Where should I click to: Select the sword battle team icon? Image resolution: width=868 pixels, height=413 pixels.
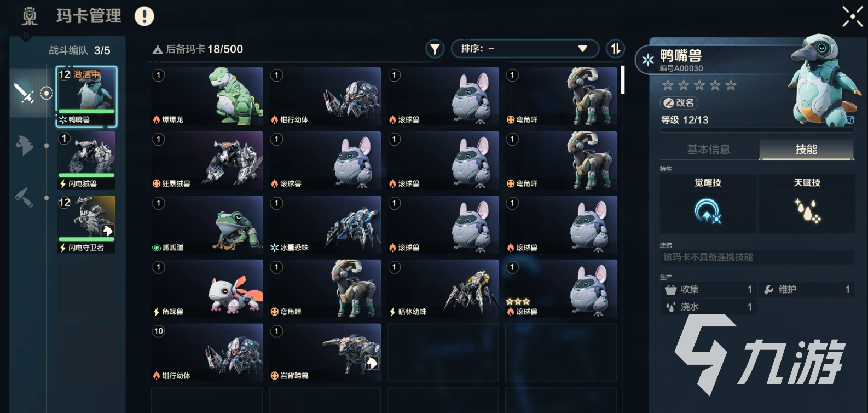click(24, 93)
